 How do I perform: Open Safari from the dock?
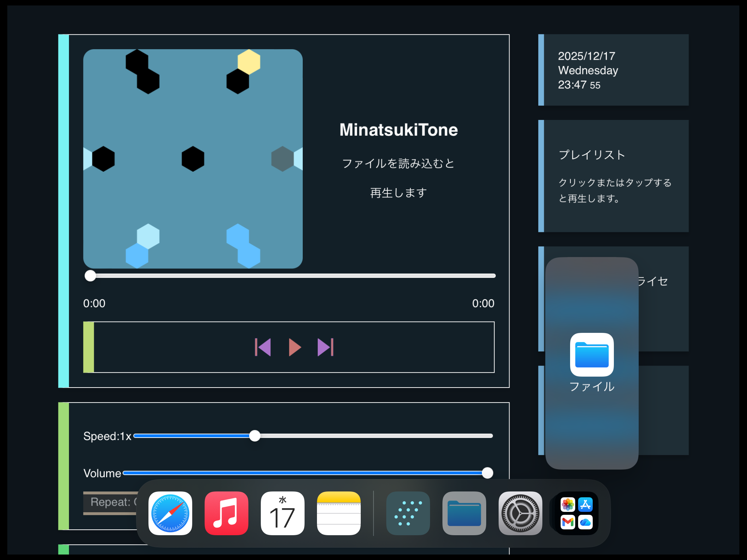click(170, 513)
